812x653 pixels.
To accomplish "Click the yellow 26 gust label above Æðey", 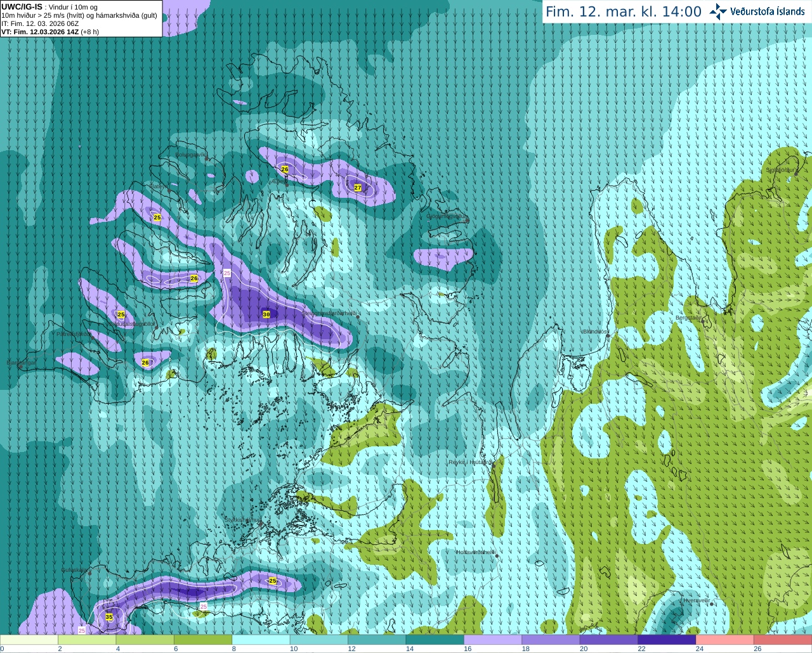I will coord(285,169).
